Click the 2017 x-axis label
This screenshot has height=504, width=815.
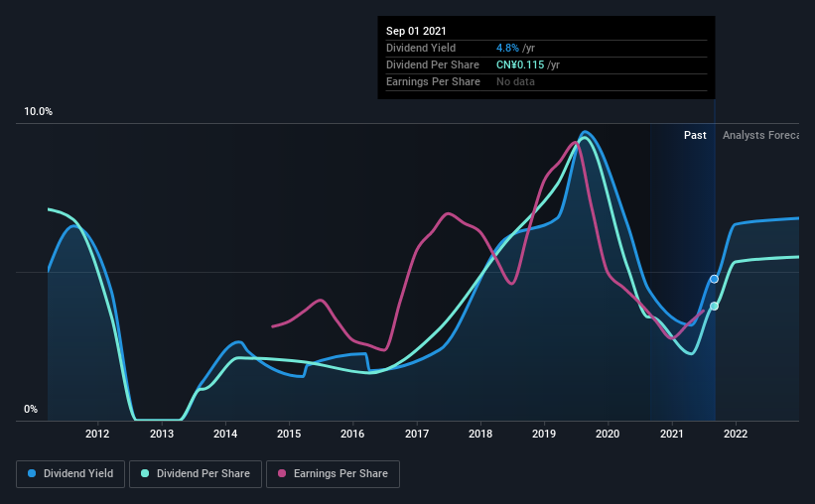click(x=417, y=434)
